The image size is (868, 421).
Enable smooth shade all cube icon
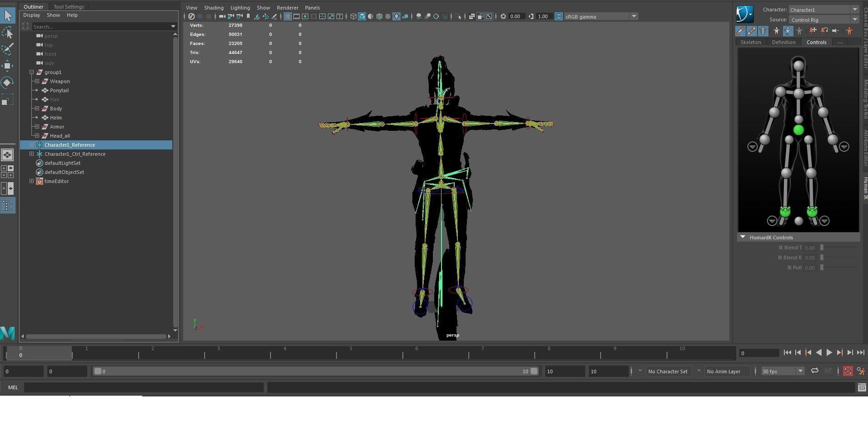362,16
